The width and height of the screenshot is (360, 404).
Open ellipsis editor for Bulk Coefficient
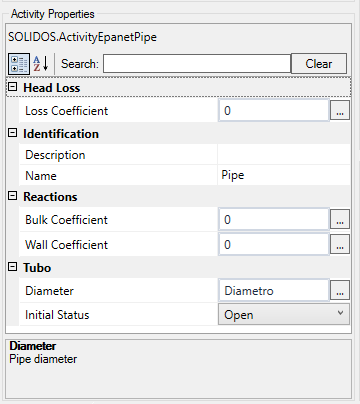340,219
